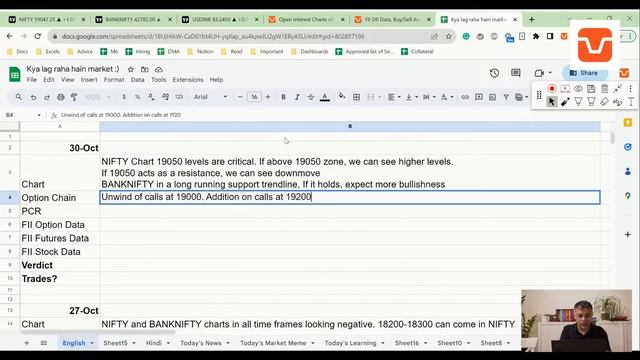
Task: Increase decimal places
Action: [165, 97]
